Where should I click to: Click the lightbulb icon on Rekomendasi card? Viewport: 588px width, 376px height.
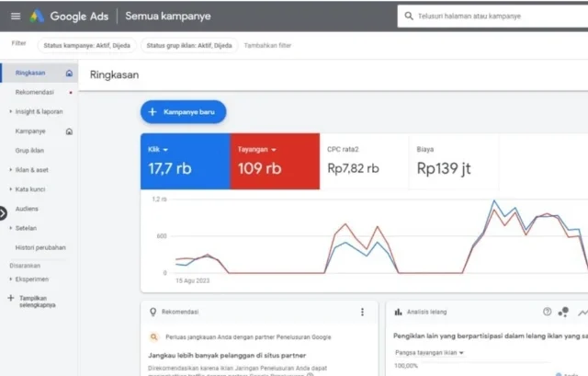pos(153,313)
